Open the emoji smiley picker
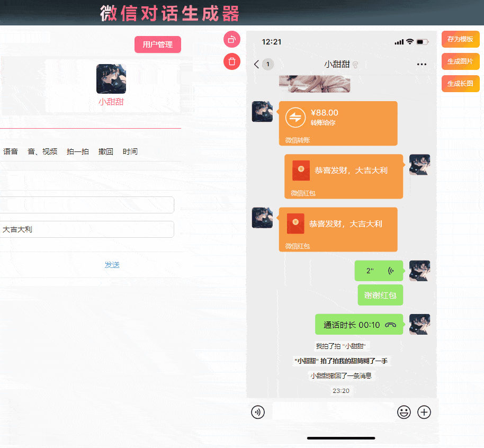This screenshot has height=448, width=484. pyautogui.click(x=404, y=412)
